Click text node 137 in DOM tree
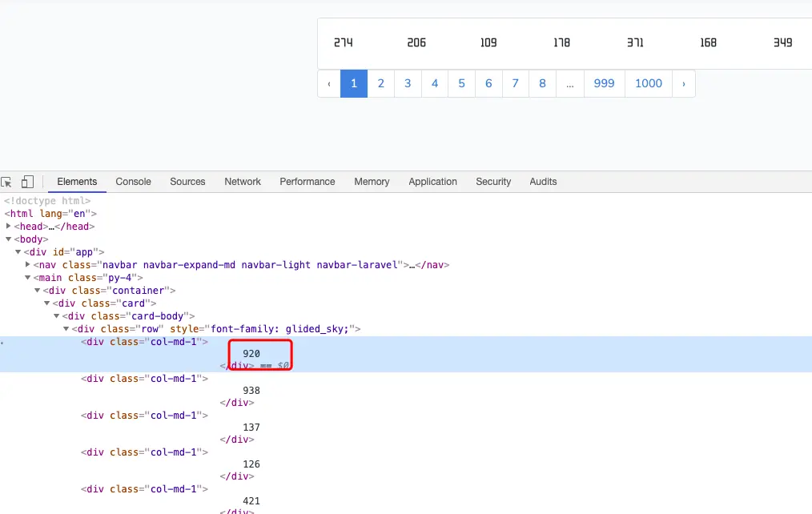 coord(251,428)
